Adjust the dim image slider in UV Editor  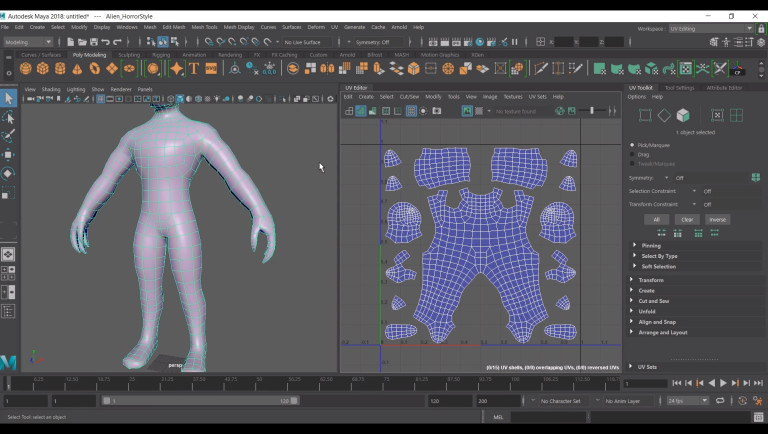591,111
